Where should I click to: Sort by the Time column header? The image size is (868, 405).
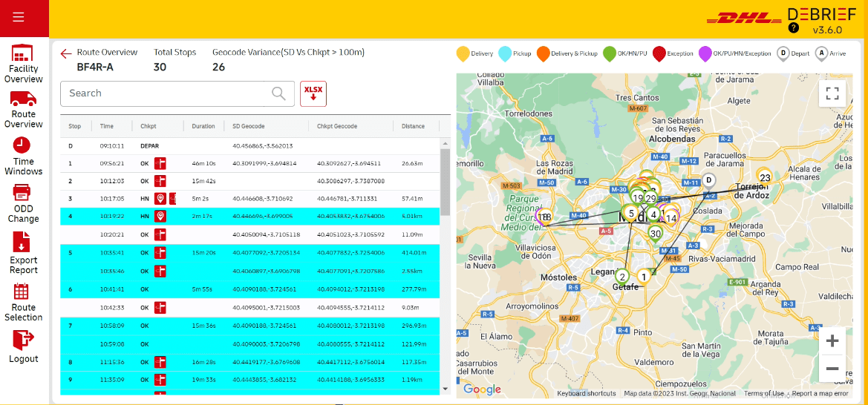click(x=107, y=126)
